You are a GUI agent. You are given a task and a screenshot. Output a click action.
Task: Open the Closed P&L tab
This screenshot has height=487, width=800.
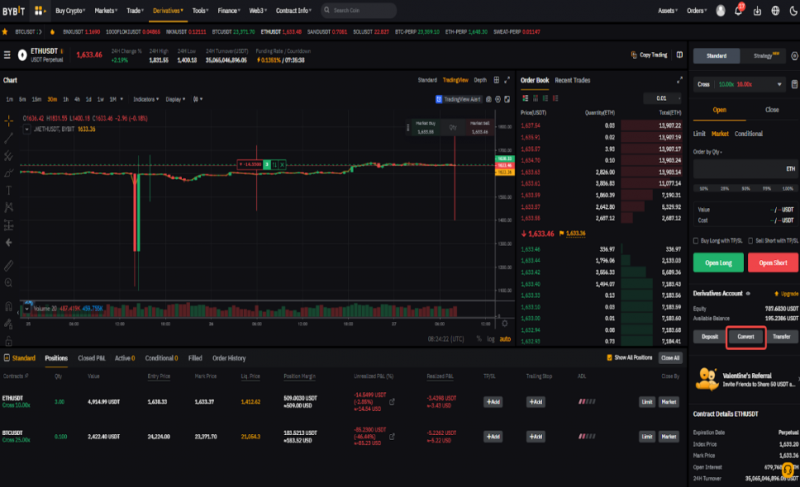(91, 358)
